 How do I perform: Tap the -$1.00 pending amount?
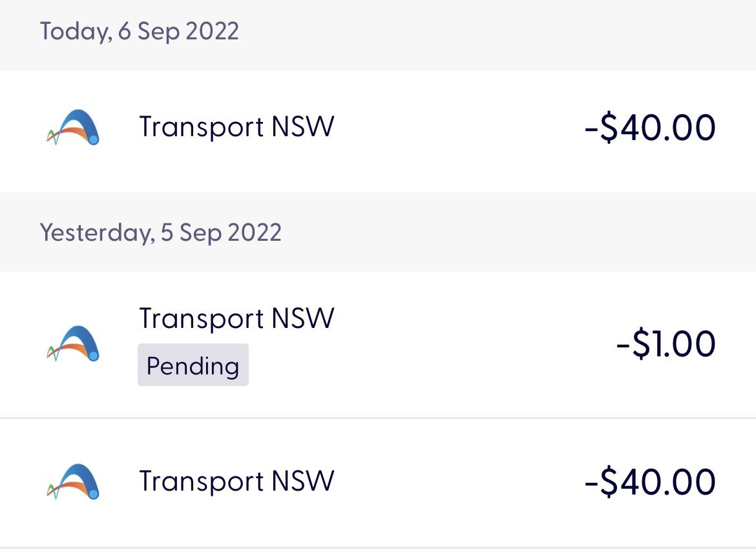click(667, 343)
